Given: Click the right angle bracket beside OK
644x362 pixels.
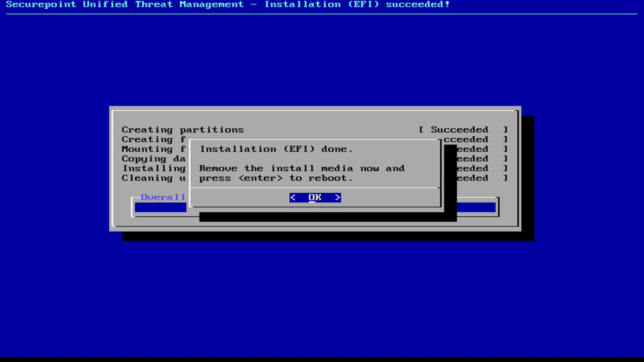Looking at the screenshot, I should click(337, 197).
